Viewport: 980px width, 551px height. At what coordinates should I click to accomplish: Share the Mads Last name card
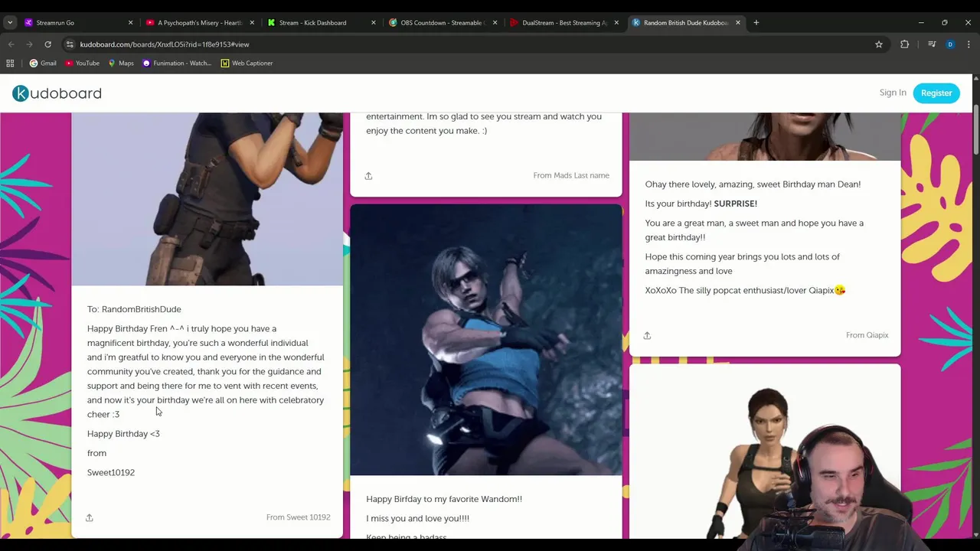pyautogui.click(x=368, y=176)
